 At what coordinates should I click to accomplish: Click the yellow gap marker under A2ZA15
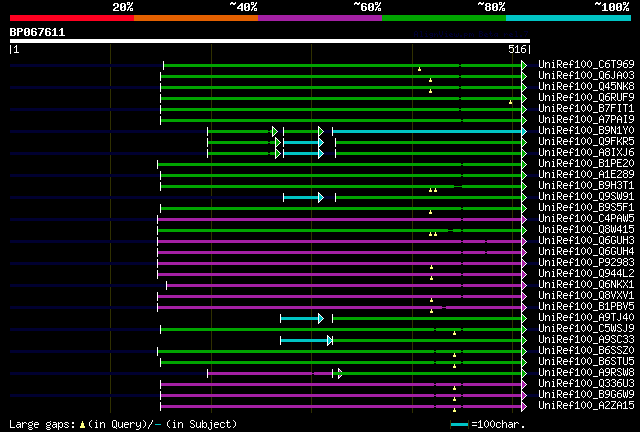[454, 410]
